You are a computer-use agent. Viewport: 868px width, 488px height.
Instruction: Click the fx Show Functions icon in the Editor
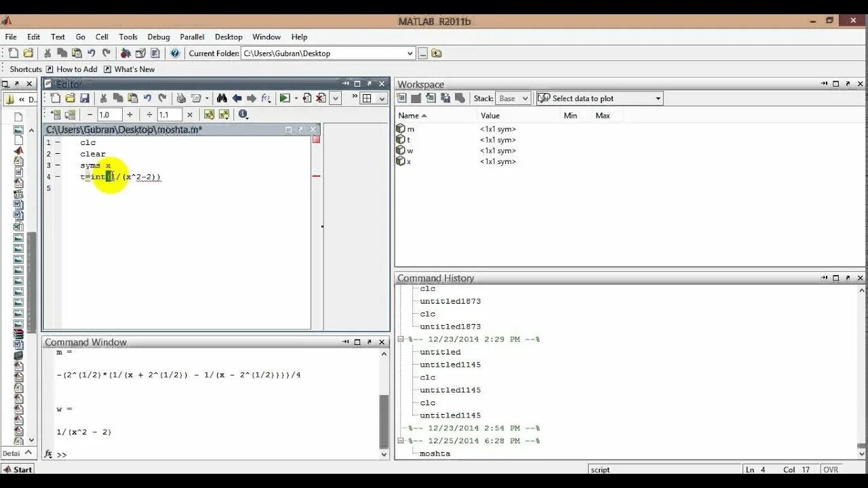tap(266, 98)
